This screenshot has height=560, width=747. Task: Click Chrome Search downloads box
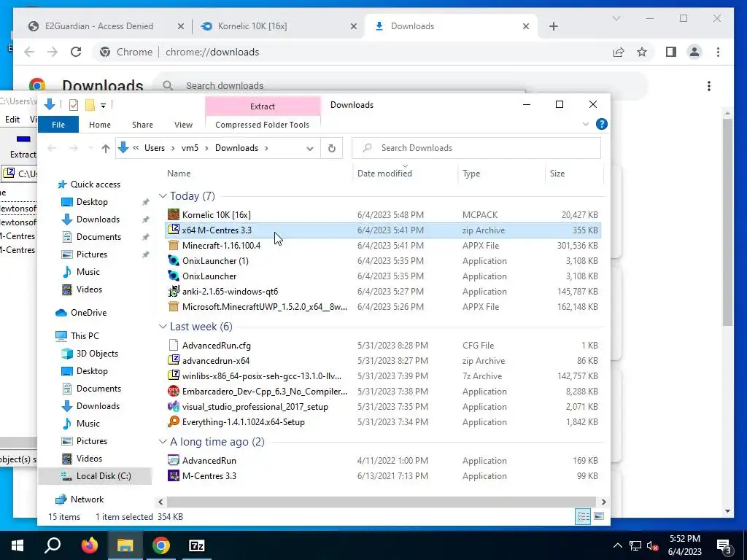point(400,86)
